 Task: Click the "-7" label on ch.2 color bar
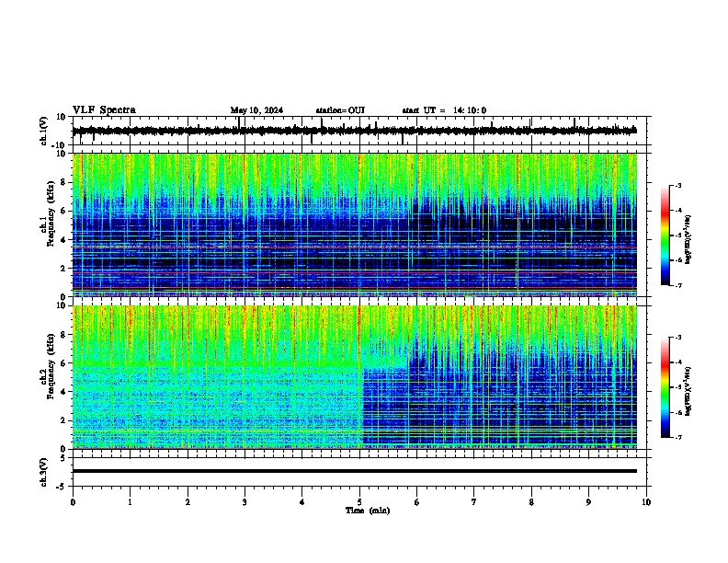(x=678, y=437)
